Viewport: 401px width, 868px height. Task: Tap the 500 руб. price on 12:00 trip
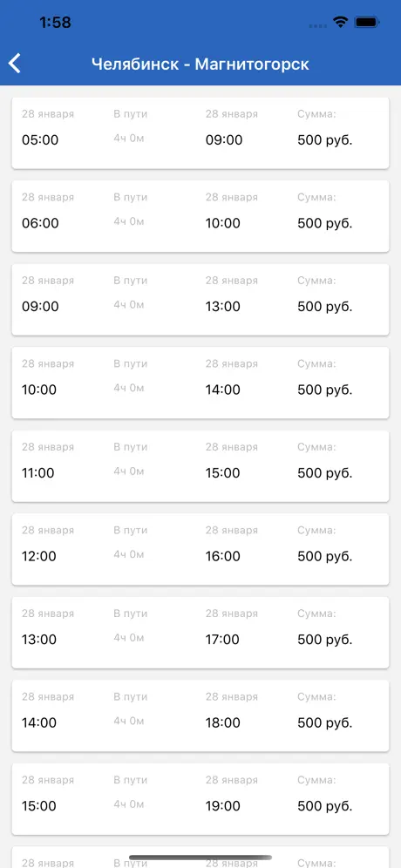(324, 556)
